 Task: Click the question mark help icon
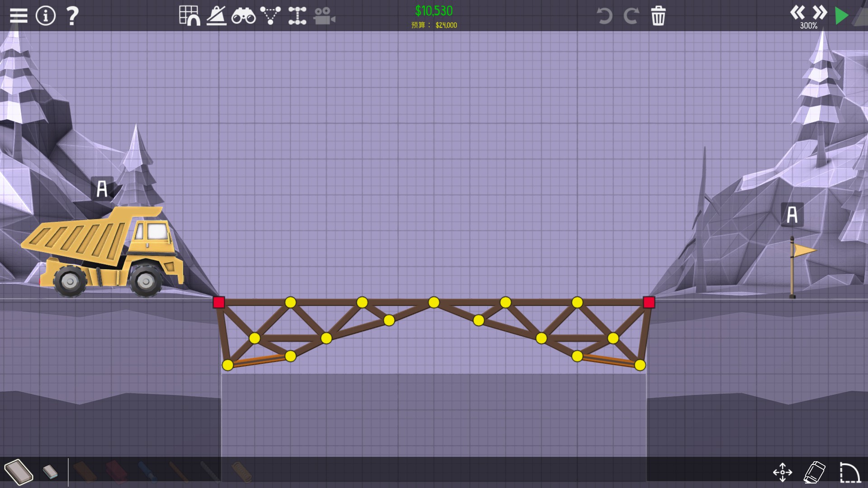click(72, 16)
